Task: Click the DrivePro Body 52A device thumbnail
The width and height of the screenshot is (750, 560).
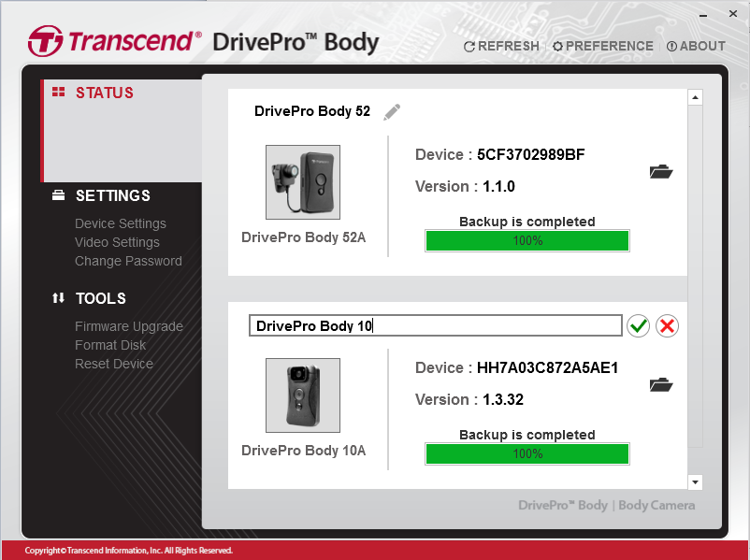Action: tap(303, 182)
